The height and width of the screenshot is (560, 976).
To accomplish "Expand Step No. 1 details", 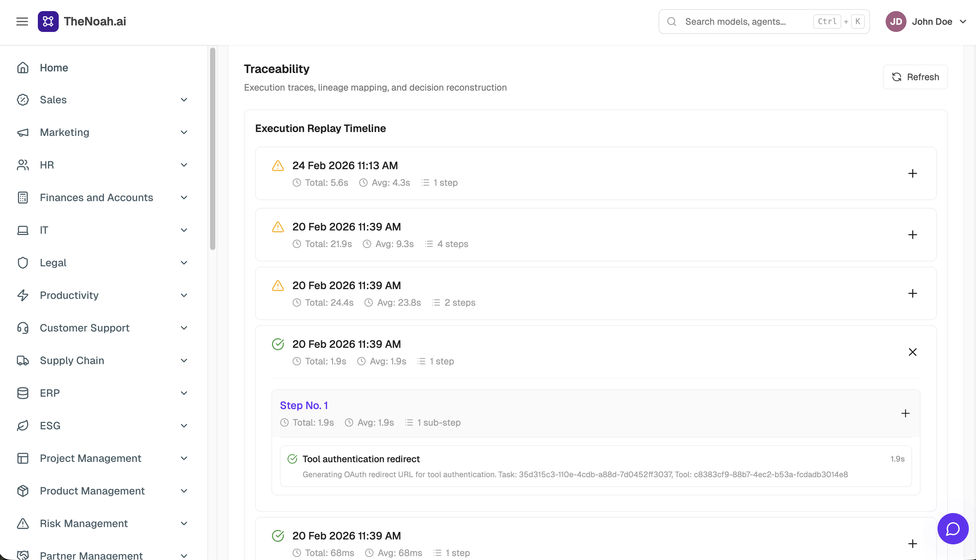I will [x=906, y=413].
